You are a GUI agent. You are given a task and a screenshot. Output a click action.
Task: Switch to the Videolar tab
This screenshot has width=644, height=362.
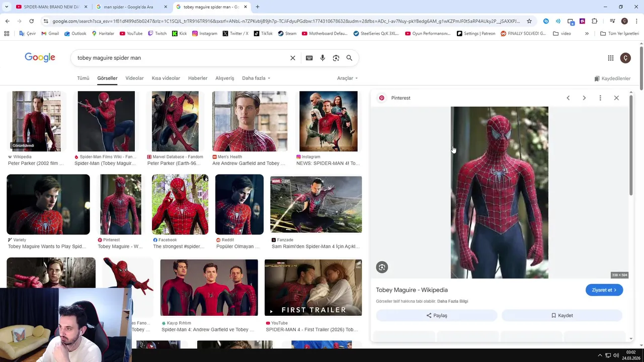pyautogui.click(x=134, y=78)
